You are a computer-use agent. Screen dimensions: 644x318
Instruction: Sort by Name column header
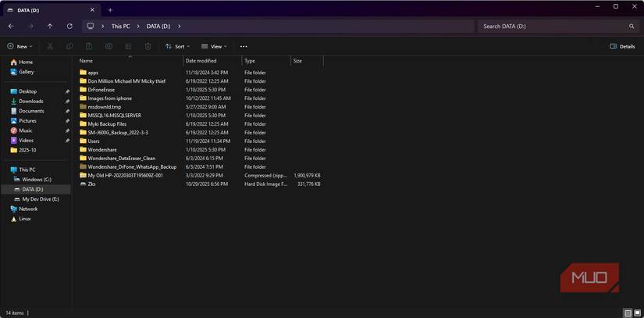[130, 61]
